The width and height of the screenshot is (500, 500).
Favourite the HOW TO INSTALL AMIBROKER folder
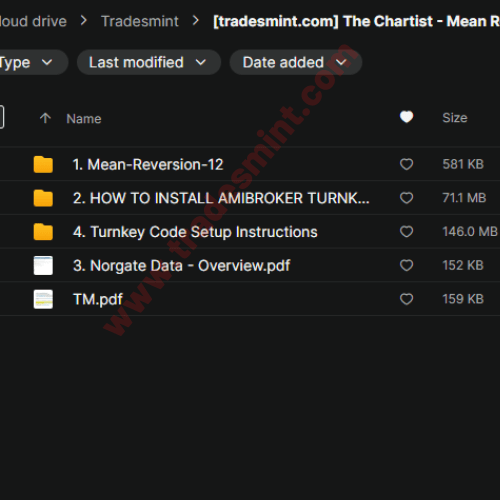pos(406,198)
